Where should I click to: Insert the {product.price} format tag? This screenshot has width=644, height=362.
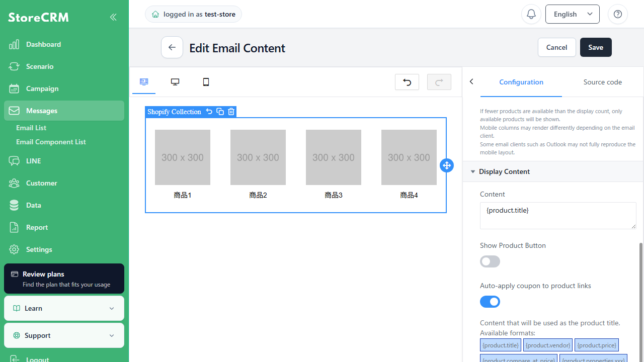597,345
